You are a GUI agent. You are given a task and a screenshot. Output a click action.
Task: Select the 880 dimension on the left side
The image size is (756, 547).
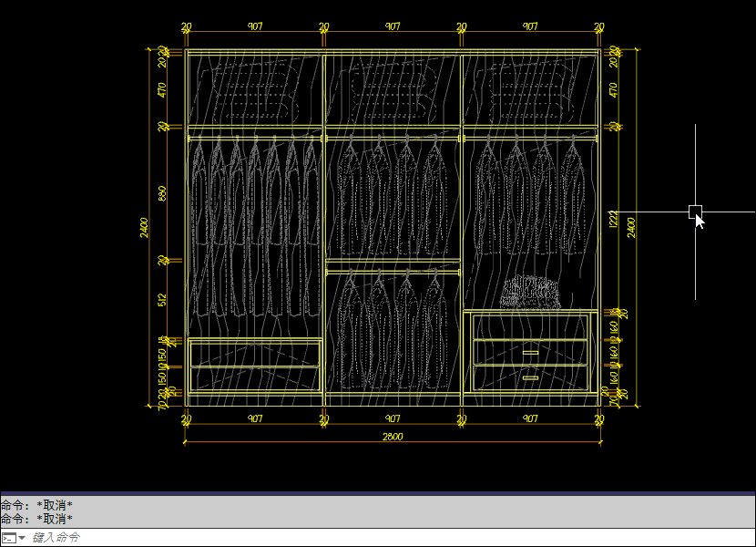[x=162, y=193]
